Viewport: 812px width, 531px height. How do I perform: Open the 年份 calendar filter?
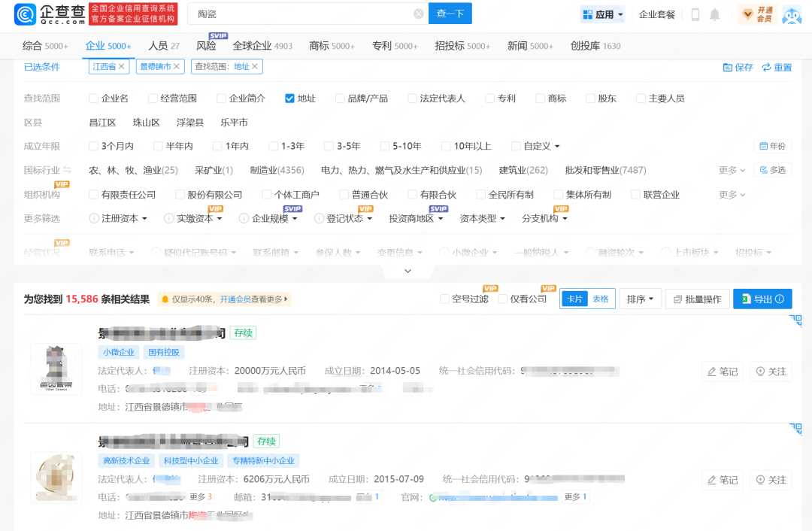point(772,146)
